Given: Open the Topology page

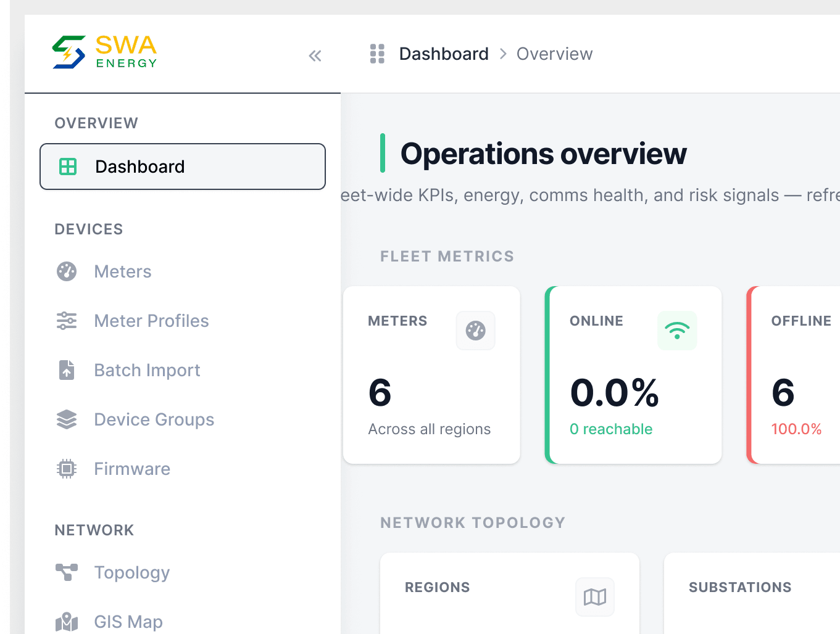Looking at the screenshot, I should coord(183,572).
